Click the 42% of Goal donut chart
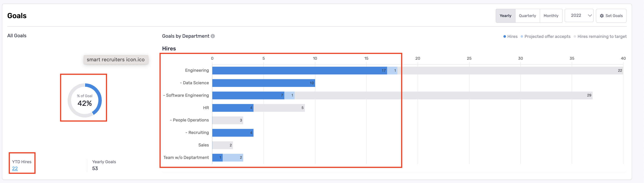Image resolution: width=644 pixels, height=183 pixels. [x=85, y=100]
